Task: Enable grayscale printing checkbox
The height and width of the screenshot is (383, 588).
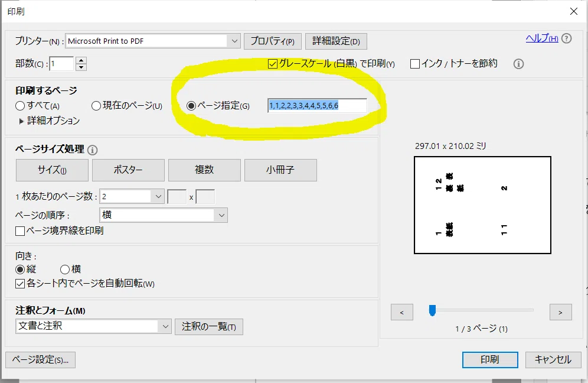Action: [x=273, y=64]
